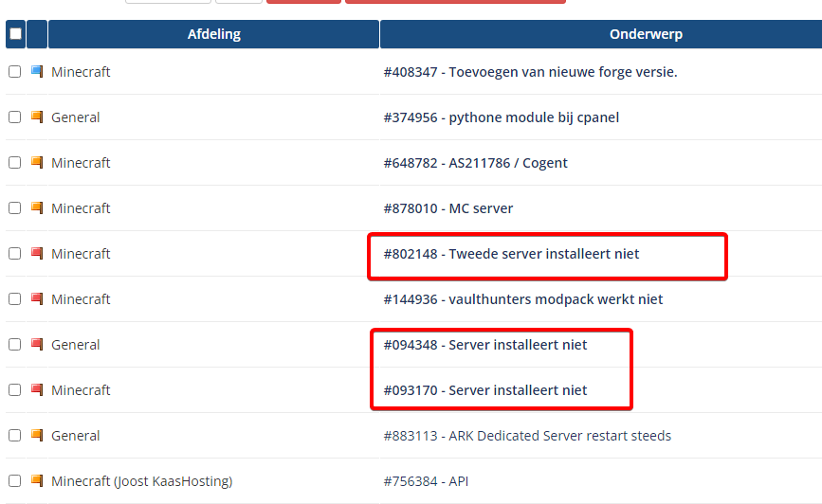
Task: Click the Minecraft (Joost KaasHosting) department cell
Action: tap(141, 481)
